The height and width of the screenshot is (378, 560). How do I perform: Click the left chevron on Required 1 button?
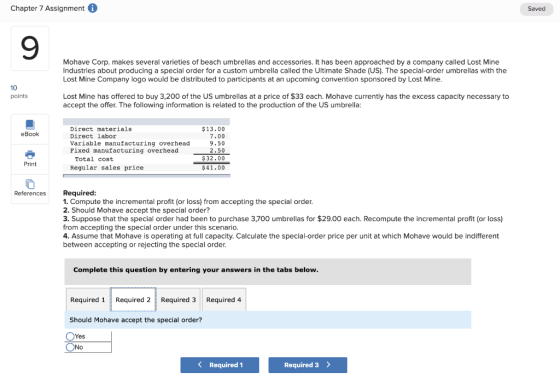point(200,364)
